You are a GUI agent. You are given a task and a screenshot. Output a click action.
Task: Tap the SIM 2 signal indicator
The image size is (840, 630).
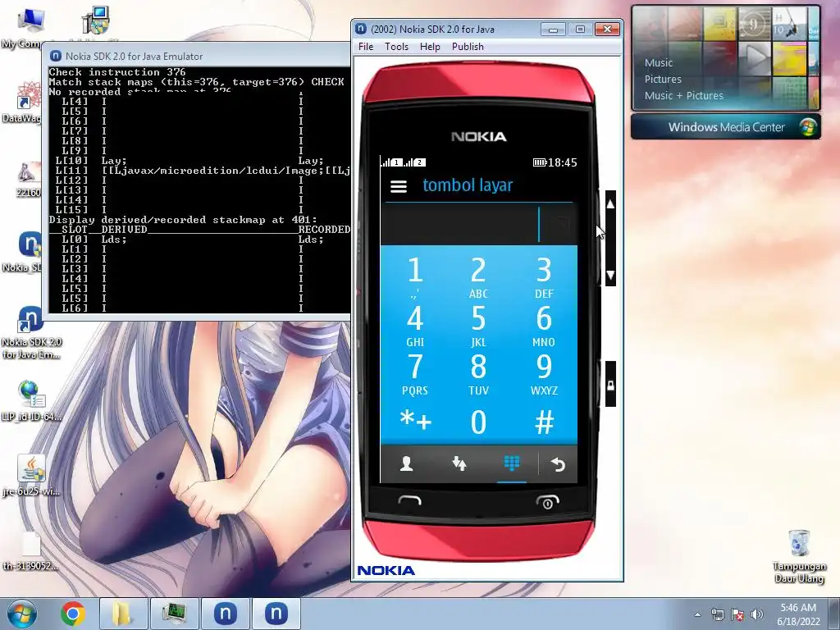point(414,162)
